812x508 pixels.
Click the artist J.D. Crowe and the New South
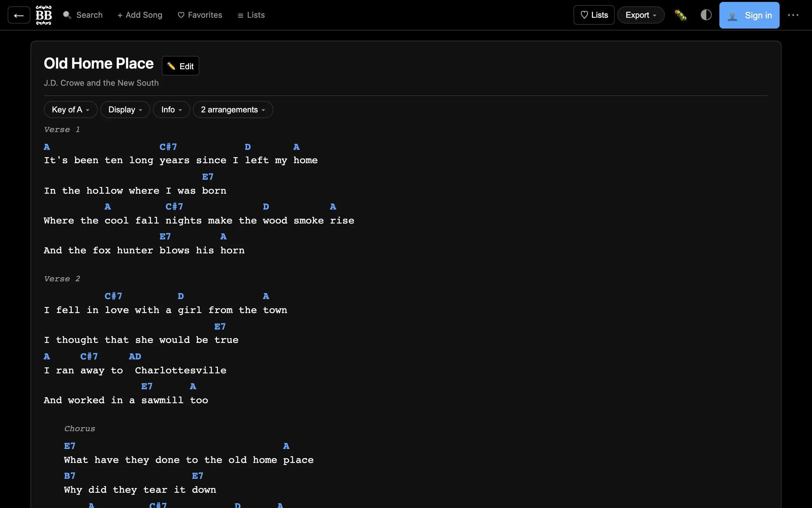[x=101, y=83]
